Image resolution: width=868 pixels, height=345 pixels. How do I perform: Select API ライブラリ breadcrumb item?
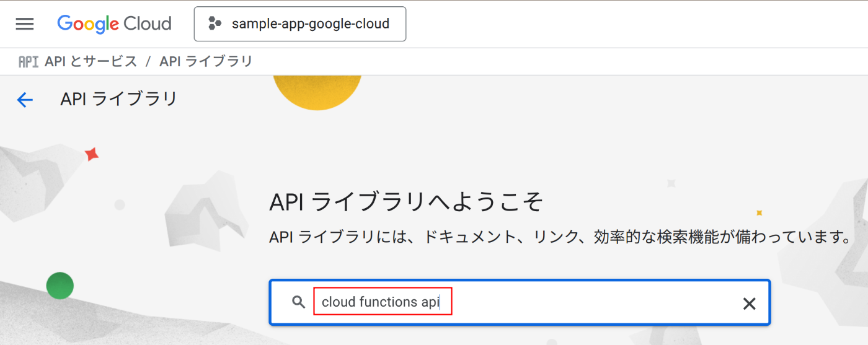[x=206, y=62]
